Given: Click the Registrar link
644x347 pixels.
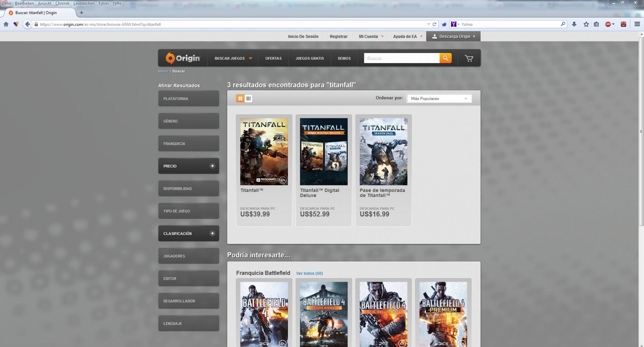Looking at the screenshot, I should 338,37.
